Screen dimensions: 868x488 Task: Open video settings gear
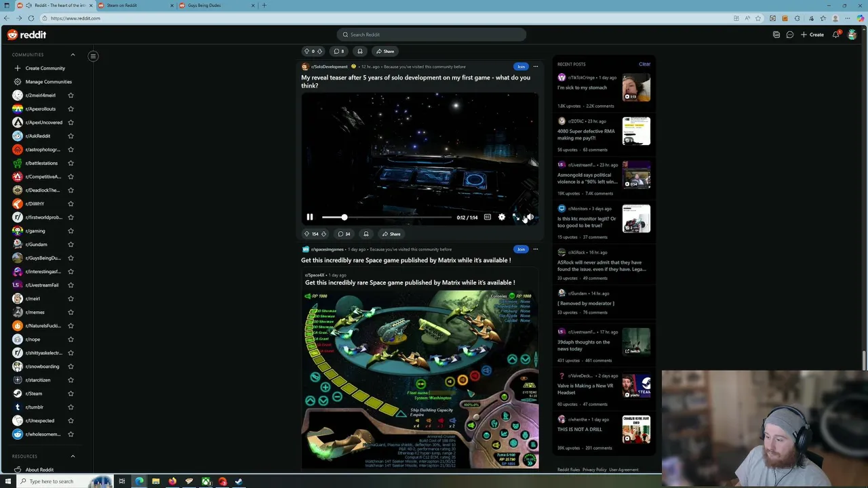[x=502, y=217]
